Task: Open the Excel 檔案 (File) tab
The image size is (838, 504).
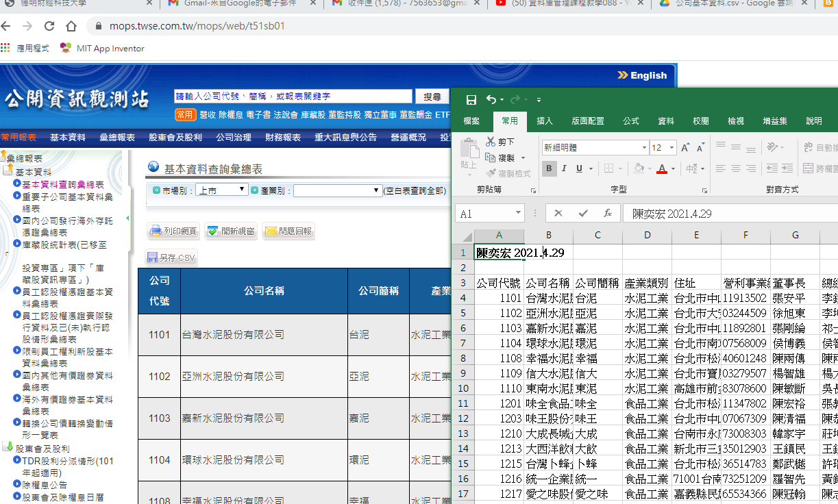Action: click(471, 121)
